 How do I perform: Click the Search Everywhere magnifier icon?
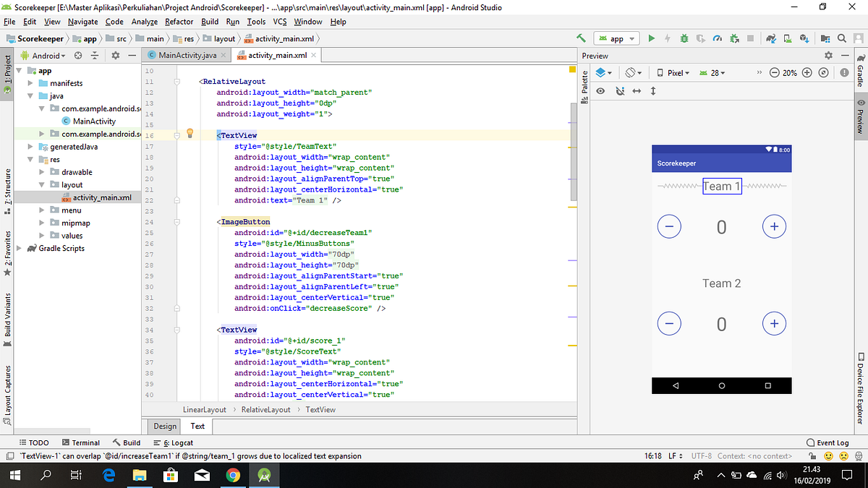[x=842, y=38]
